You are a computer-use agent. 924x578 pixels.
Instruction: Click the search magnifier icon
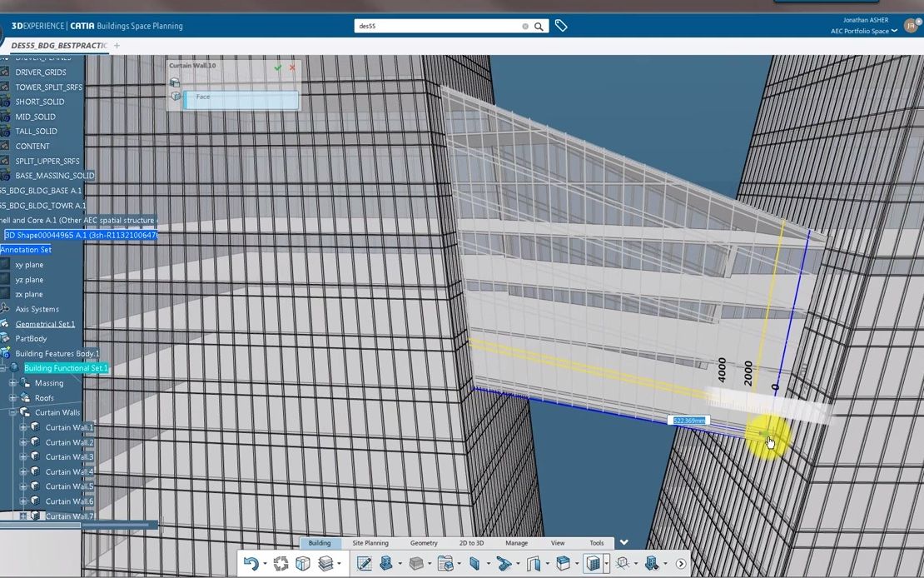539,27
